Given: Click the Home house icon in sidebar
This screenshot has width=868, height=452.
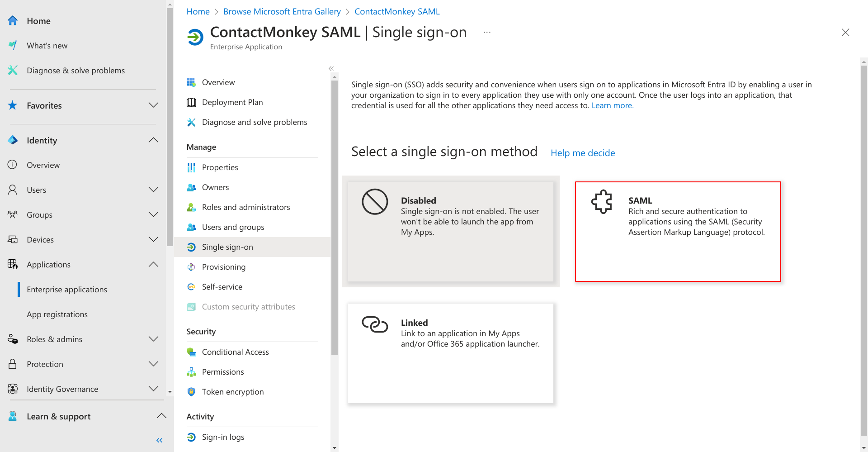Looking at the screenshot, I should pos(13,21).
